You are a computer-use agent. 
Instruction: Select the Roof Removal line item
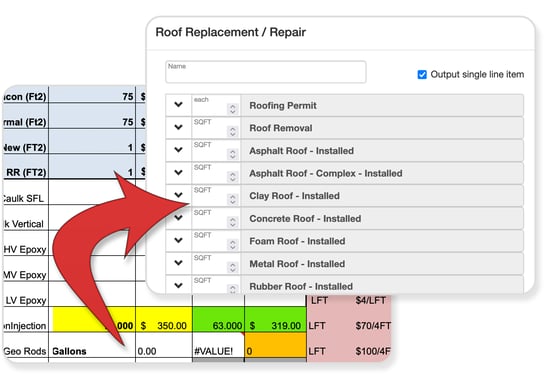point(382,128)
